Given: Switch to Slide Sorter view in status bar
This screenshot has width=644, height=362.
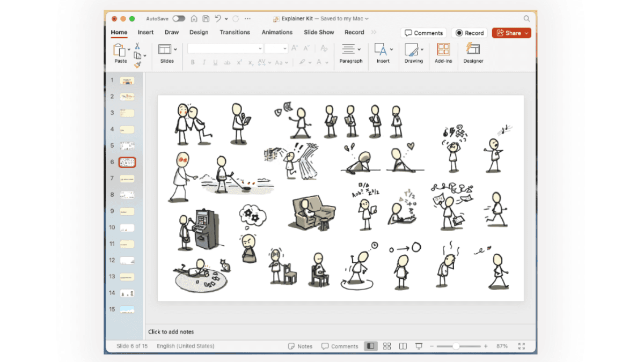Looking at the screenshot, I should pos(387,346).
